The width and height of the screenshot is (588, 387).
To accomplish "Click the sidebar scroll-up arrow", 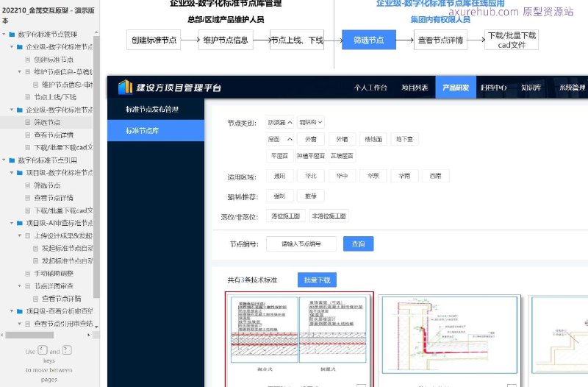I will pyautogui.click(x=96, y=32).
